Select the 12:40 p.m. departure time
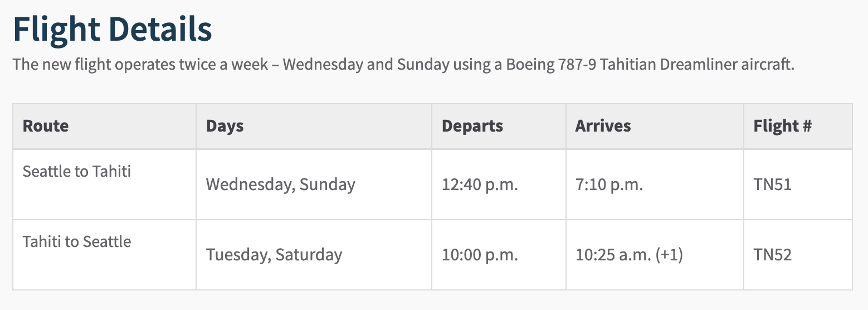 tap(480, 185)
